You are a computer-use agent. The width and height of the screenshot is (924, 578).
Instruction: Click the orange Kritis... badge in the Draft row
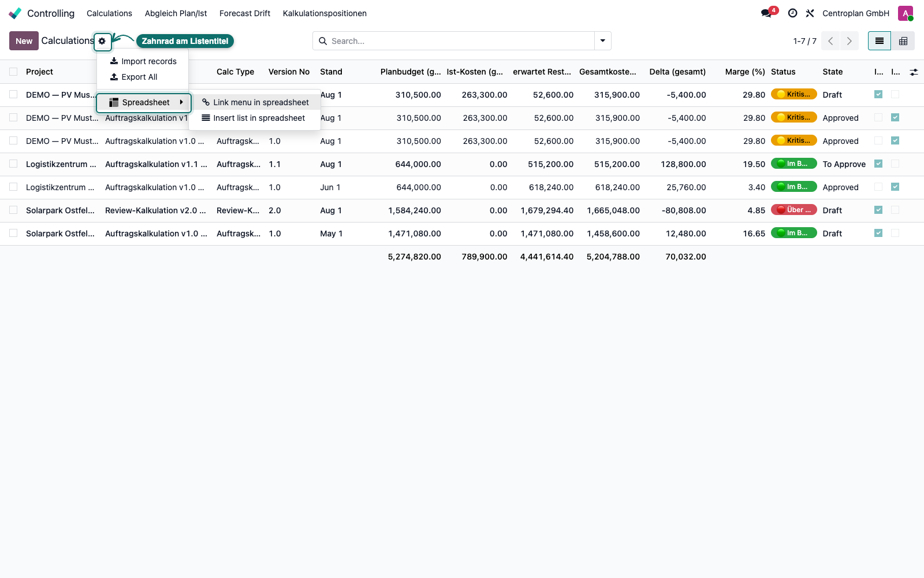794,94
